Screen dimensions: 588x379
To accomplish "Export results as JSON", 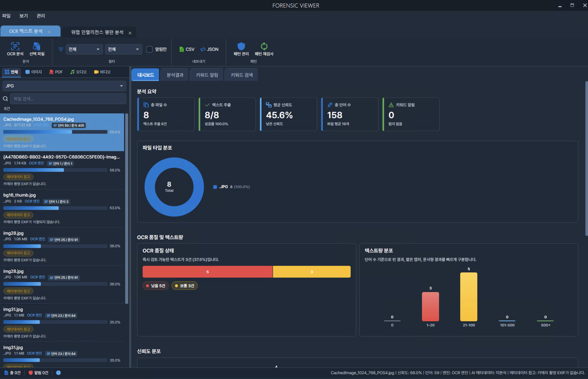I will [x=209, y=49].
